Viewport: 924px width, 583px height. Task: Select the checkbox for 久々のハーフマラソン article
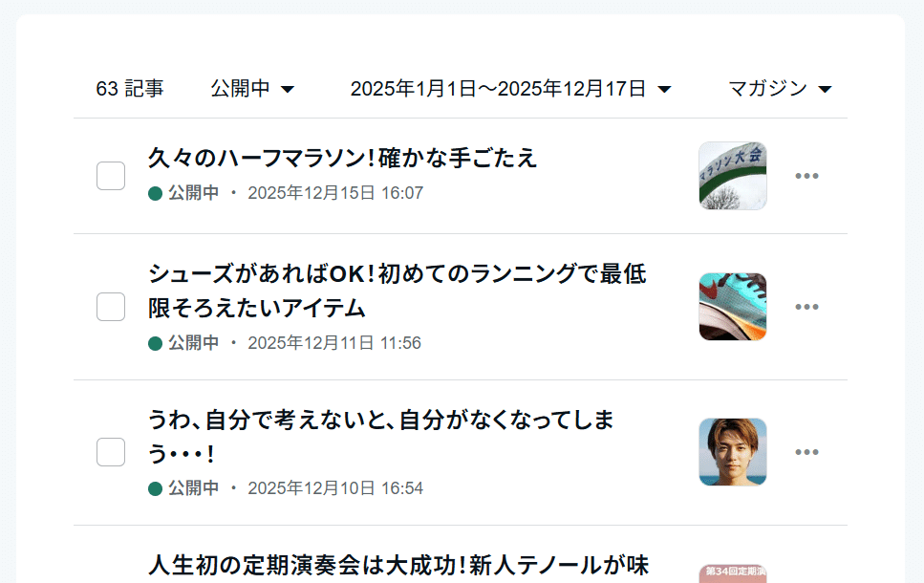pyautogui.click(x=111, y=176)
